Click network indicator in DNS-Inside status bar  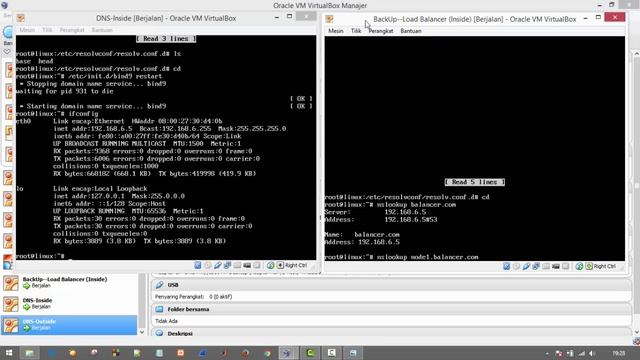[227, 265]
